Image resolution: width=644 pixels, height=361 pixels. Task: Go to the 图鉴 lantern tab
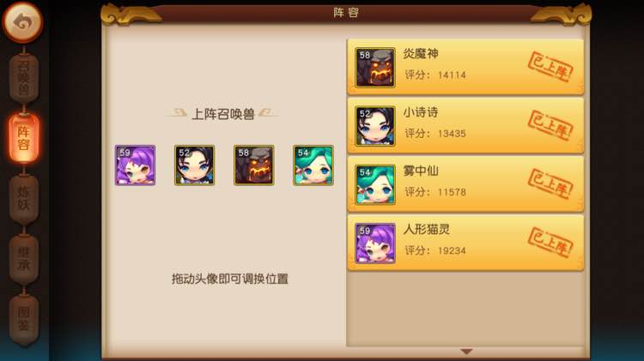(24, 319)
